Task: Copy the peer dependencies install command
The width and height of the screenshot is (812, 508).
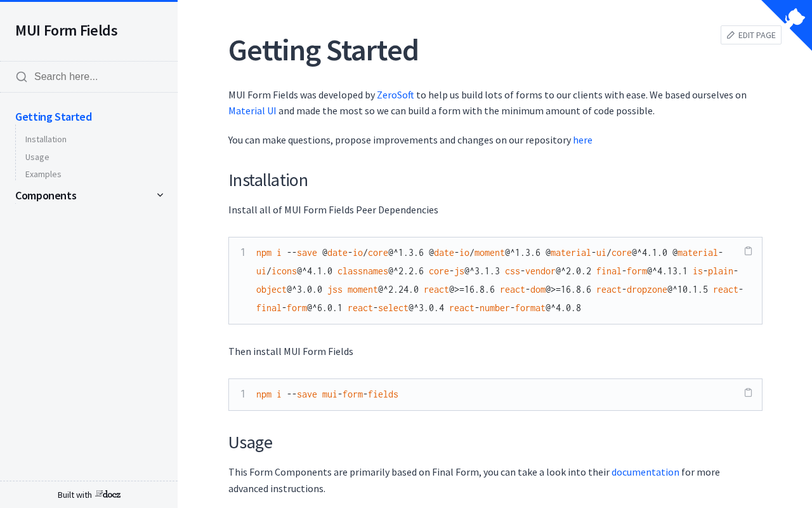Action: click(748, 251)
